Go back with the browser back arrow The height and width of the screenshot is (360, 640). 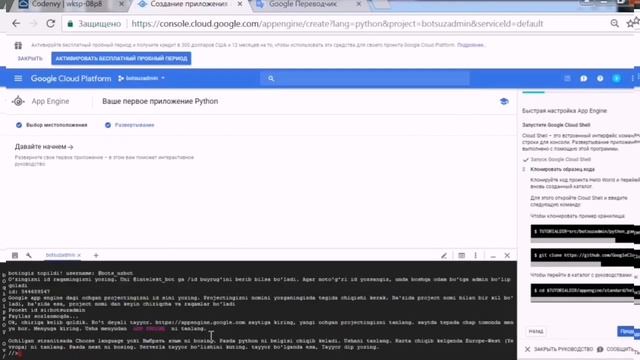[16, 23]
